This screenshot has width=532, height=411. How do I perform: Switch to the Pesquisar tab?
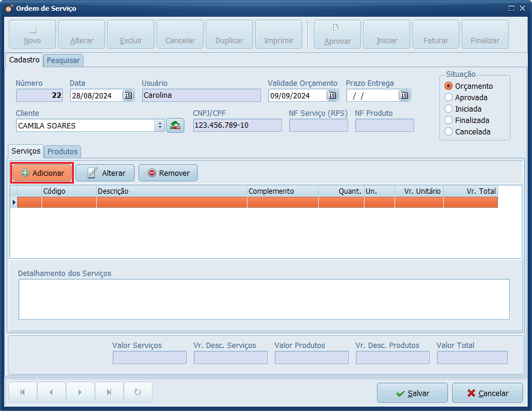click(x=64, y=61)
